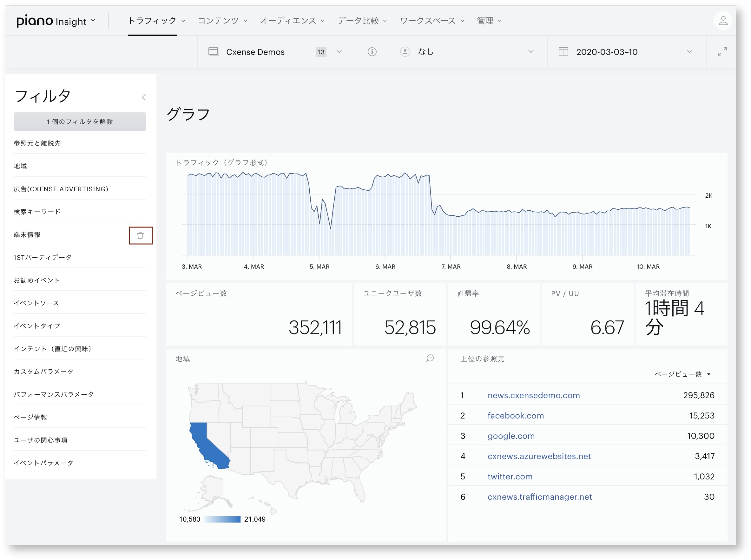Collapse the フィルタ panel with the chevron
The width and height of the screenshot is (751, 560).
coord(144,97)
